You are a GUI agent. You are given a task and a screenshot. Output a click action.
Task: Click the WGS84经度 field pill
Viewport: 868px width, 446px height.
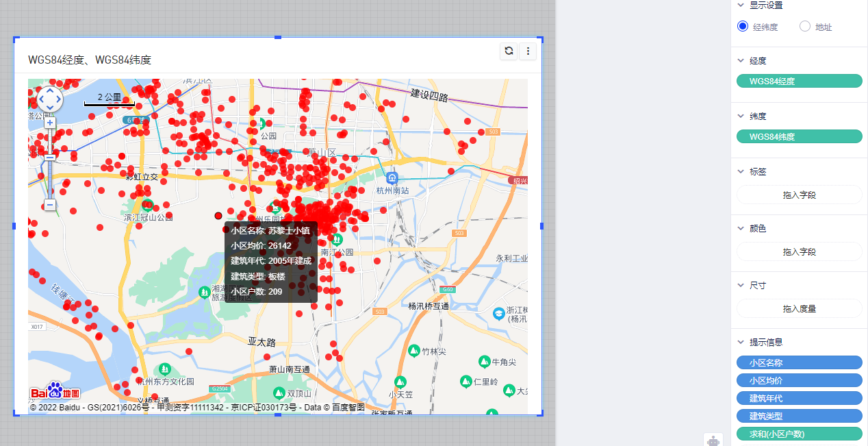point(799,82)
